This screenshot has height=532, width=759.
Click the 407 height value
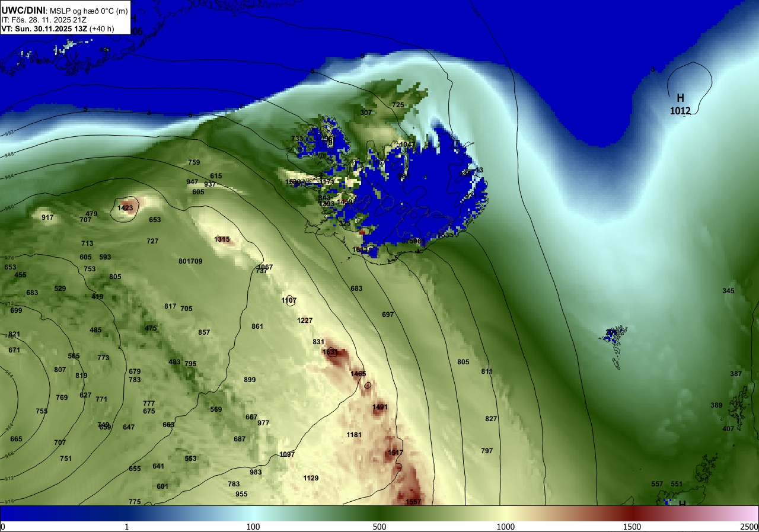coord(728,429)
